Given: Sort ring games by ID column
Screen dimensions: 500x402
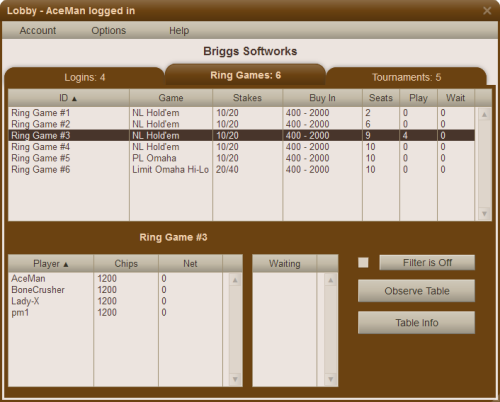Looking at the screenshot, I should (69, 98).
